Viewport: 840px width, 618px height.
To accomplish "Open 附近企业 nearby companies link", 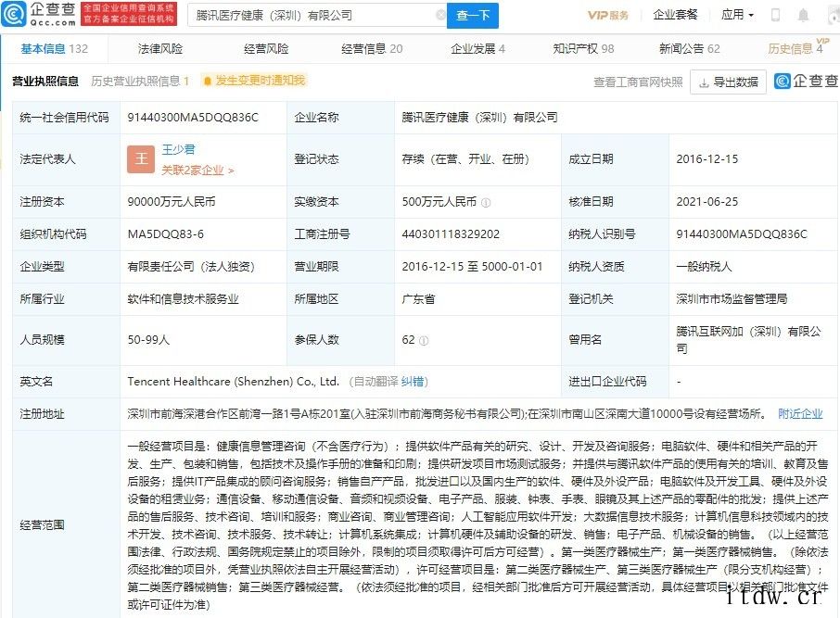I will [x=800, y=413].
